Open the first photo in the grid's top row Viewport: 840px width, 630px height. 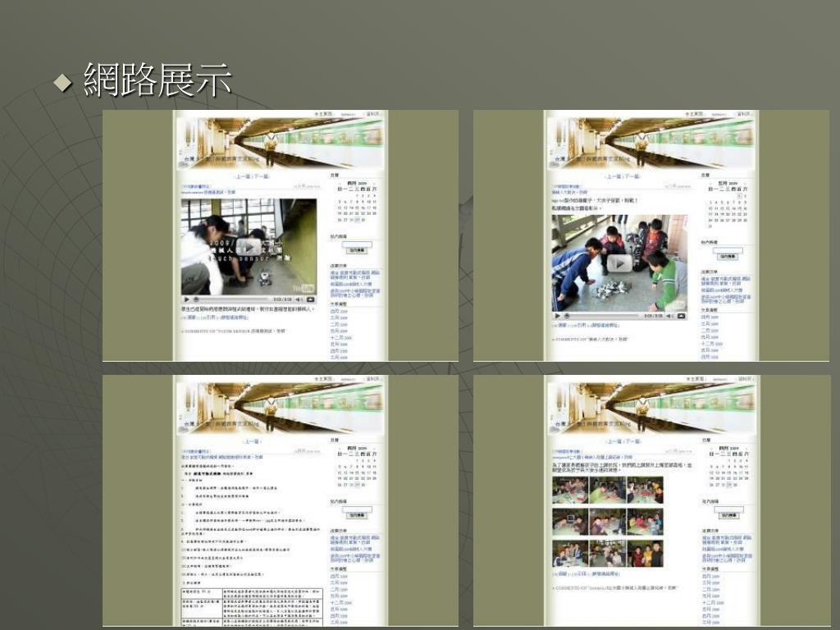point(571,491)
